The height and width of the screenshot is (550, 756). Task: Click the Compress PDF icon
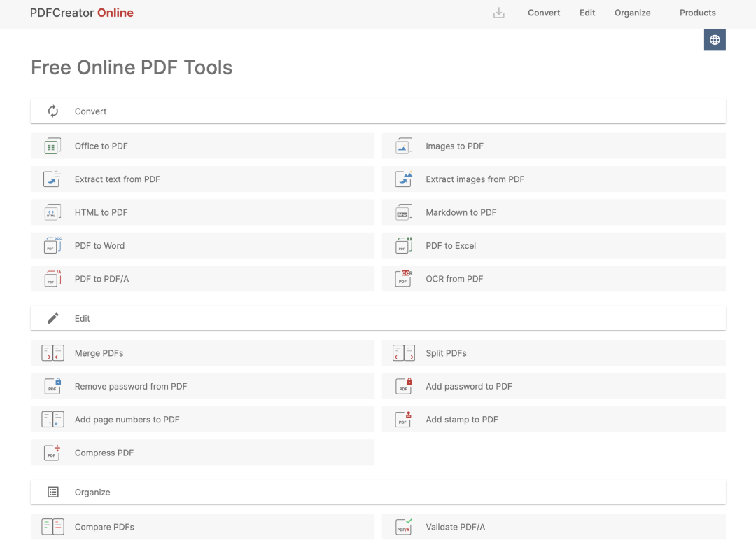[x=52, y=453]
